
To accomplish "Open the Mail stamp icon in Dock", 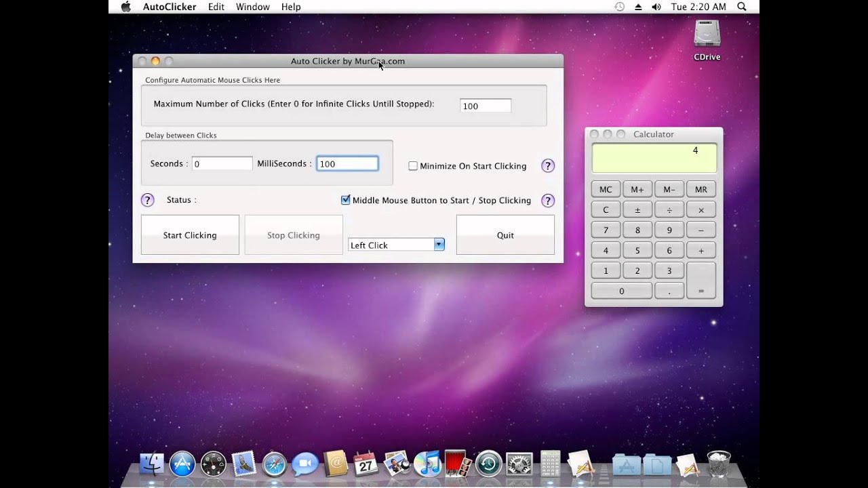I will pyautogui.click(x=243, y=464).
